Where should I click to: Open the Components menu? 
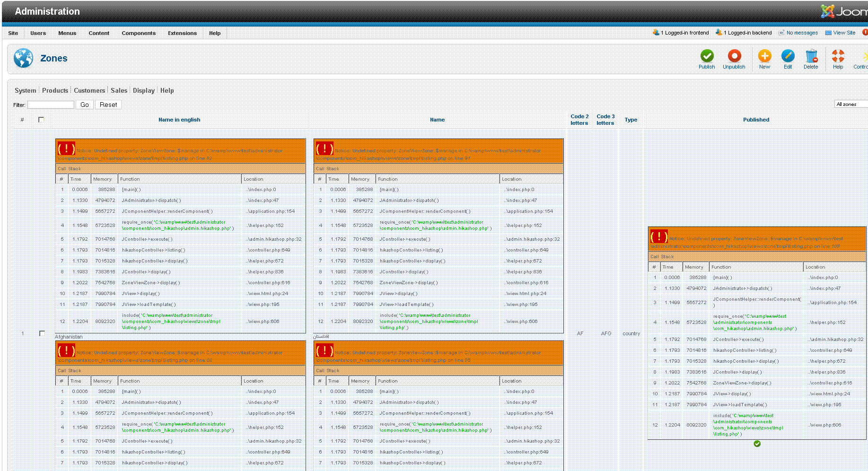(138, 33)
